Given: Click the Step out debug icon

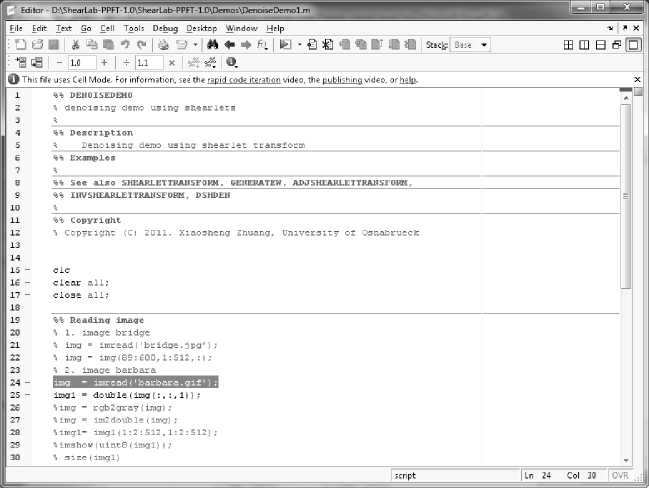Looking at the screenshot, I should 377,44.
